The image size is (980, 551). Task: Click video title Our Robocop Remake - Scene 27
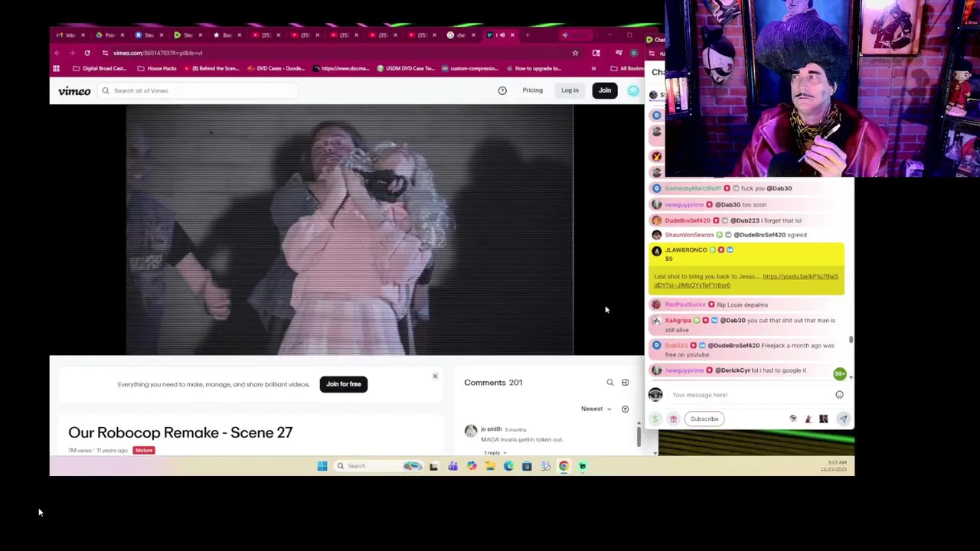(181, 432)
